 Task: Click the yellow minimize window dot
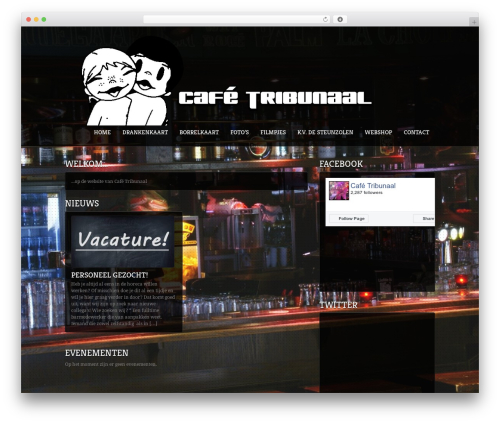[36, 19]
